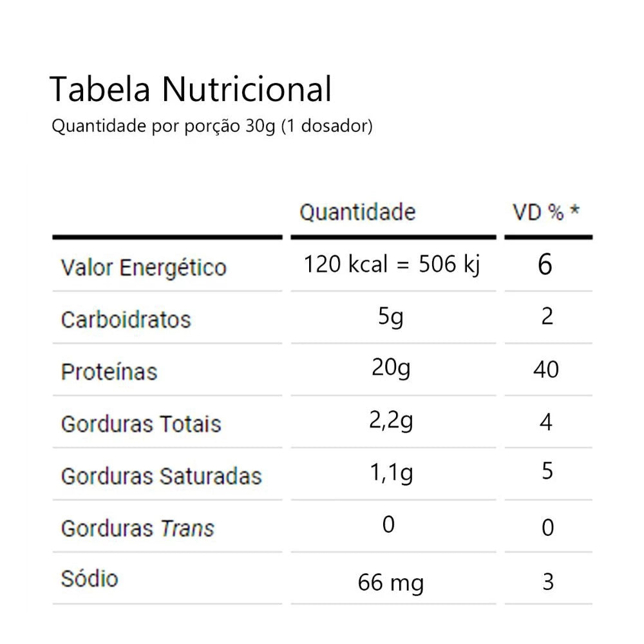Select the Valor Energético row label
This screenshot has height=644, width=644.
(144, 267)
